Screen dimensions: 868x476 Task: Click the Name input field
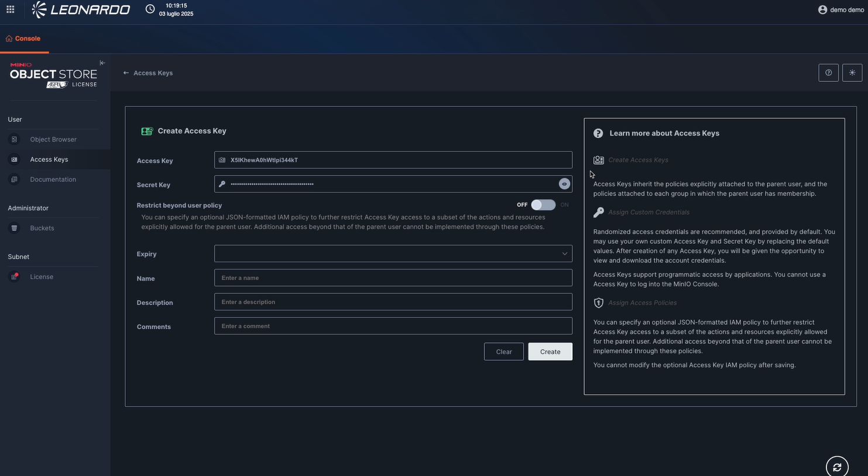click(393, 278)
